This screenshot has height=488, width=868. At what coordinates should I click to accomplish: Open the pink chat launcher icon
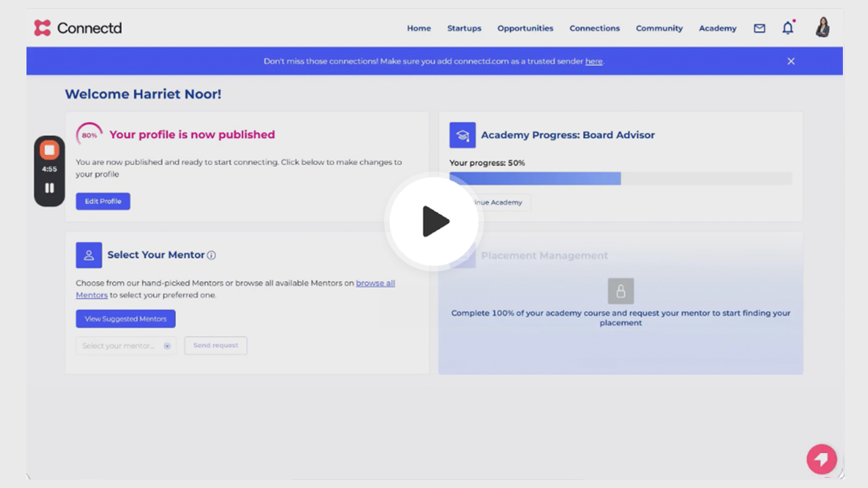pos(822,459)
